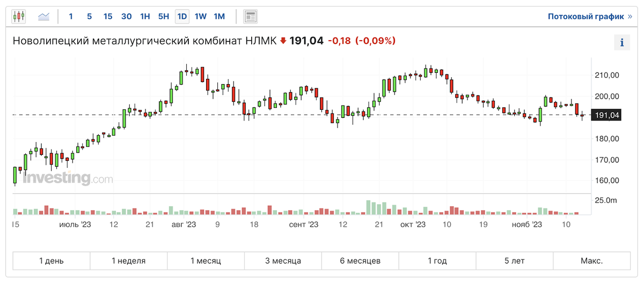Click the окт '23 date label
644x284 pixels.
click(413, 225)
